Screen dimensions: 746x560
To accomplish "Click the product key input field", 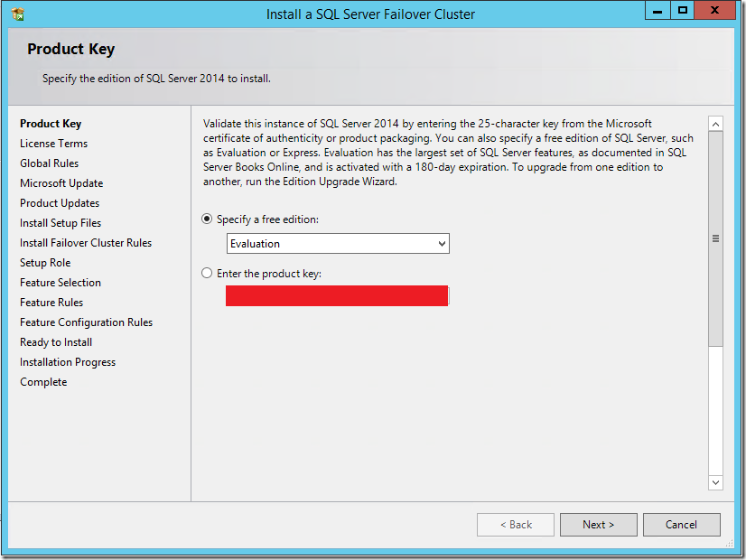I will tap(337, 296).
